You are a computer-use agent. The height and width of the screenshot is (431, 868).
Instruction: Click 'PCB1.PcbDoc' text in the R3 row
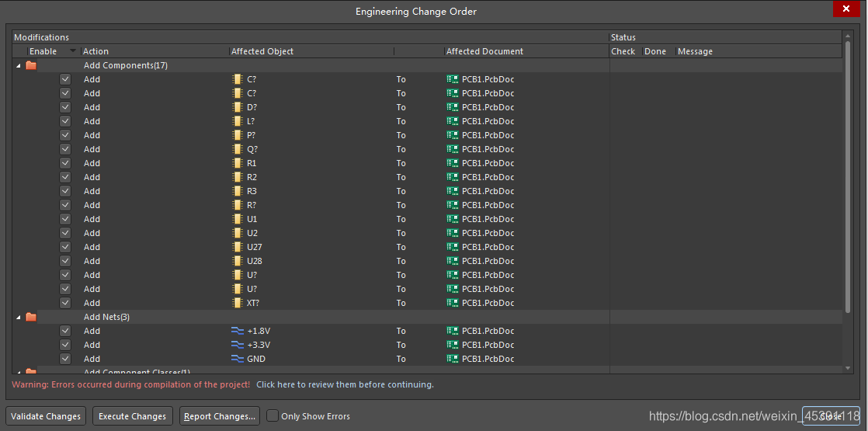click(x=488, y=191)
